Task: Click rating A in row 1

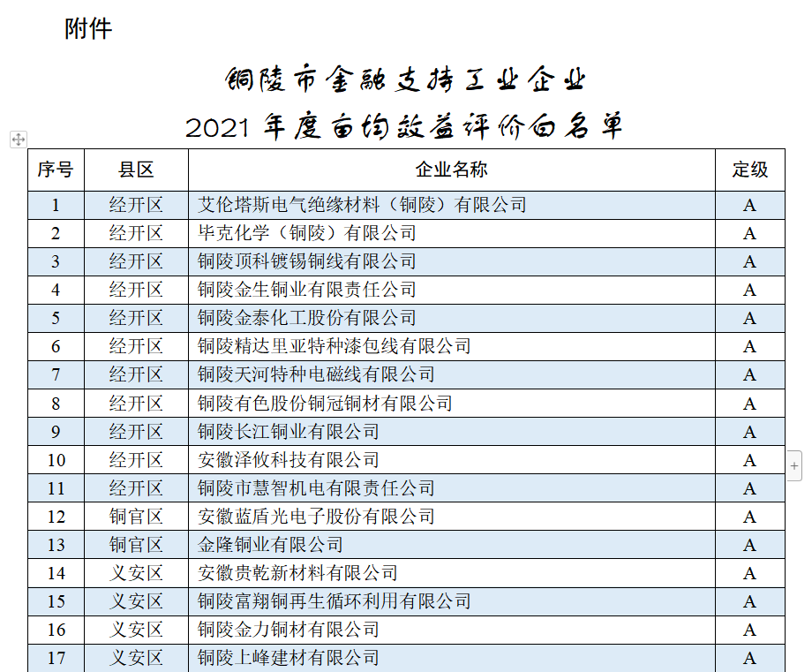Action: point(750,206)
